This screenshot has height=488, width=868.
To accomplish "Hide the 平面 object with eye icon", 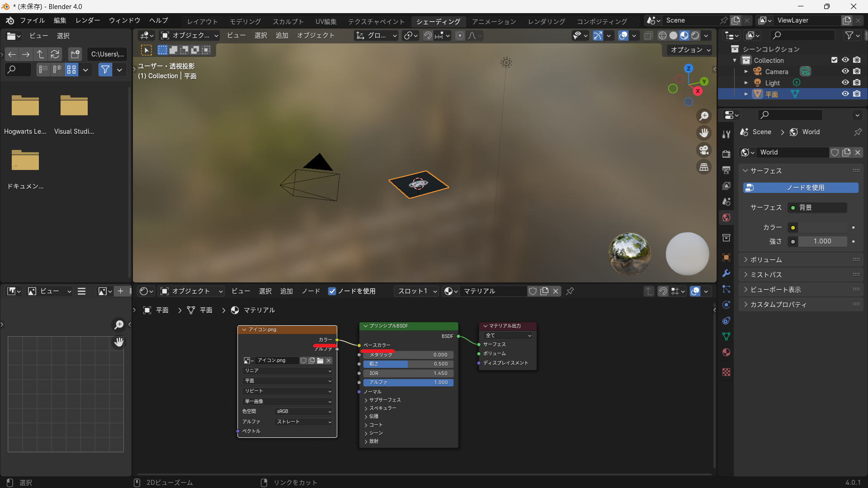I will coord(845,94).
